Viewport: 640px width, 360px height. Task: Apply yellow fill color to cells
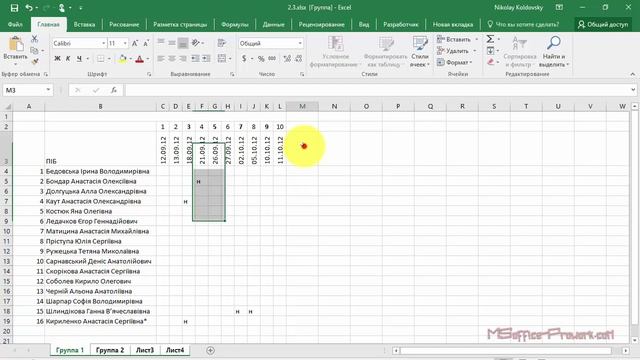(122, 59)
